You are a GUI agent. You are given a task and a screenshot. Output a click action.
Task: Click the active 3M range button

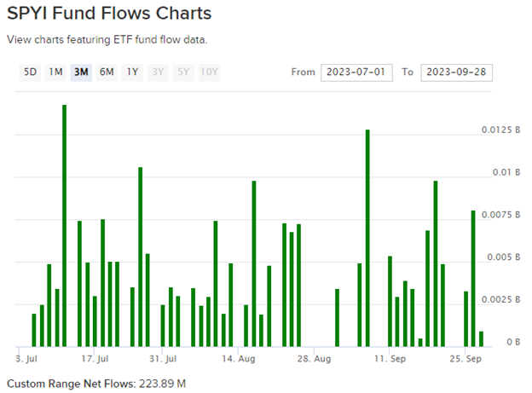tap(81, 72)
